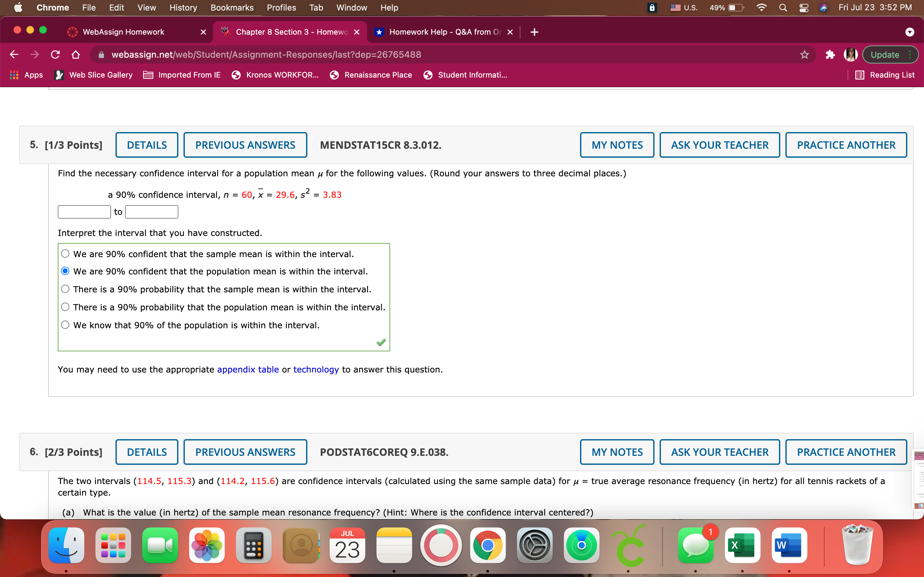
Task: Select the sample mean interpretation radio button
Action: coord(65,253)
